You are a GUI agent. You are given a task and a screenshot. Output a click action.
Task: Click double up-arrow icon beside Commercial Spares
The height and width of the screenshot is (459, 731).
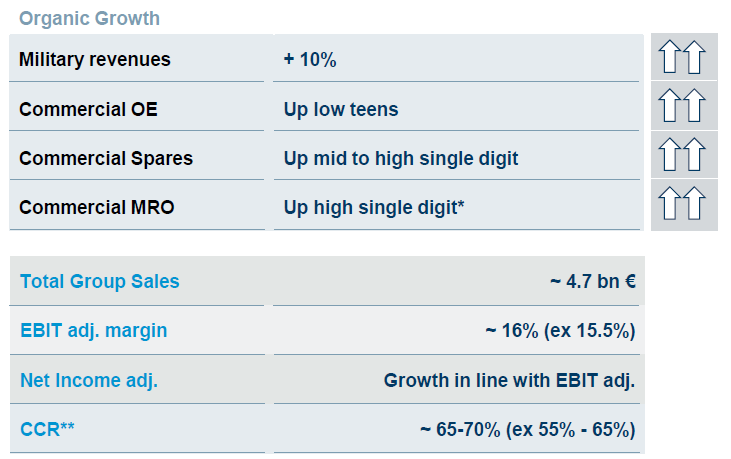(x=682, y=154)
